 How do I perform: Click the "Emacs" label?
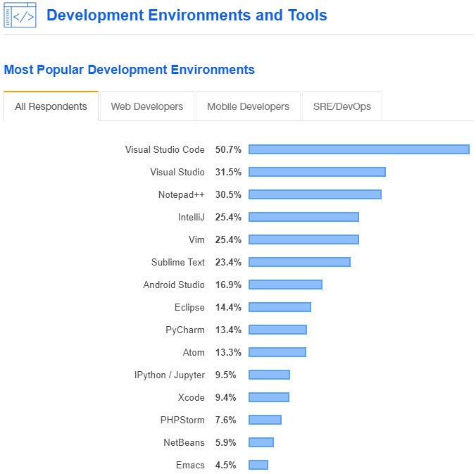[x=190, y=465]
